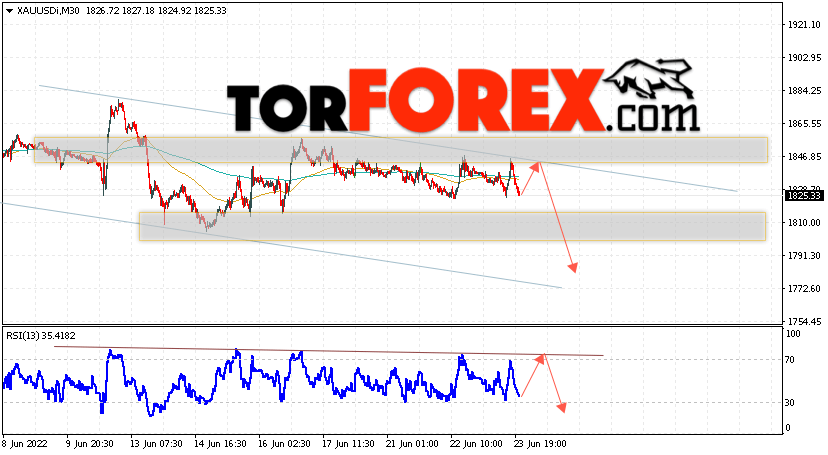Open the XAUUSDi symbol dropdown arrow
This screenshot has height=455, width=828.
point(9,11)
